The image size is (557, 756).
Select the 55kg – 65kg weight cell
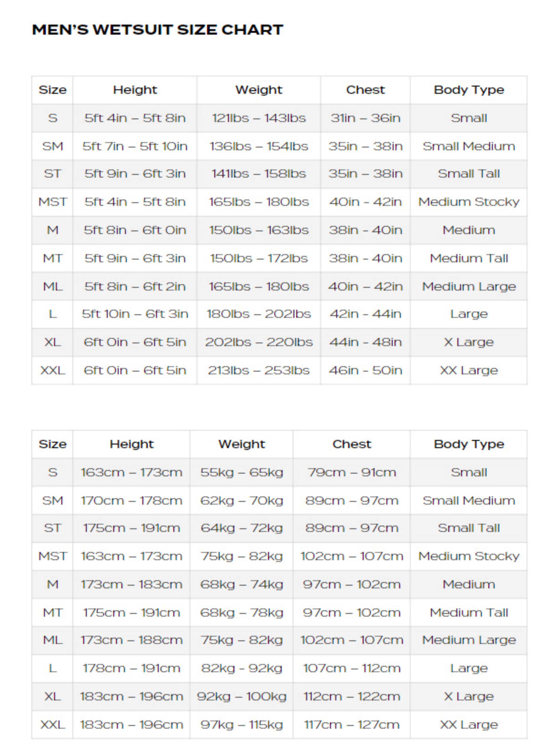pyautogui.click(x=241, y=472)
